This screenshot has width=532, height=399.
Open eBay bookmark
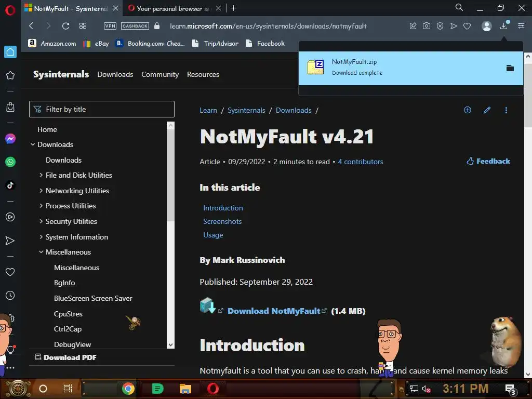96,44
